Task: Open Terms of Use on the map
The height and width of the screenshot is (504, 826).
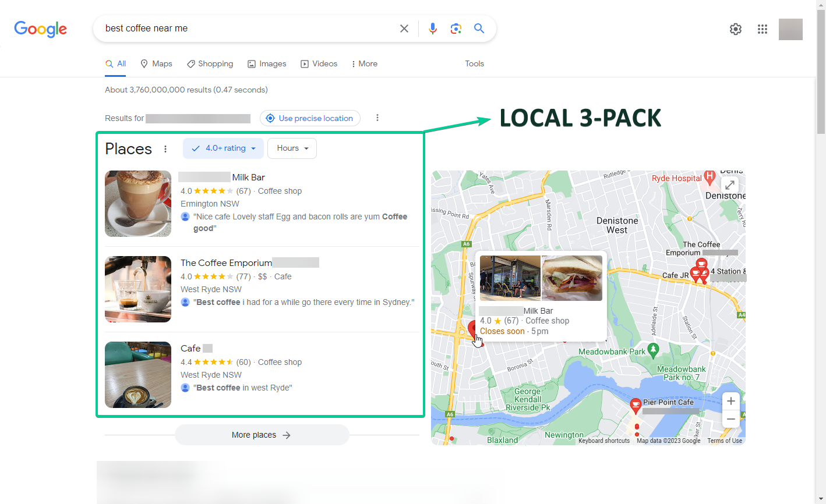Action: click(x=725, y=441)
